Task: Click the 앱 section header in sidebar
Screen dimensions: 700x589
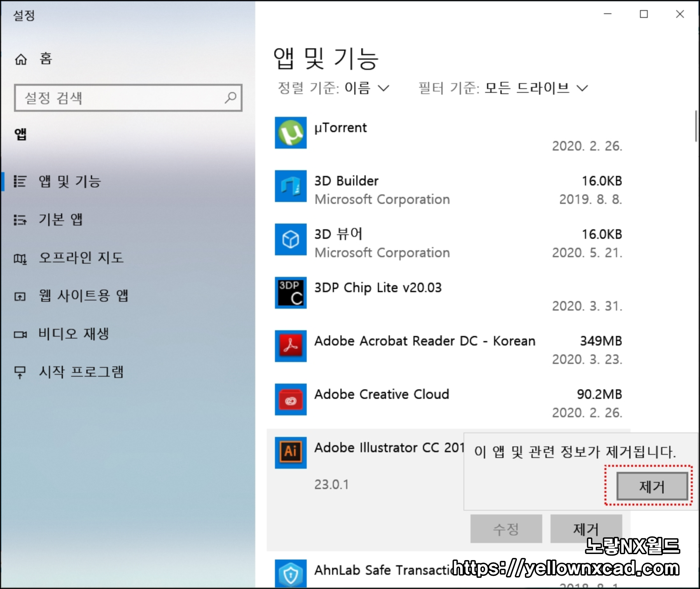Action: pyautogui.click(x=21, y=134)
